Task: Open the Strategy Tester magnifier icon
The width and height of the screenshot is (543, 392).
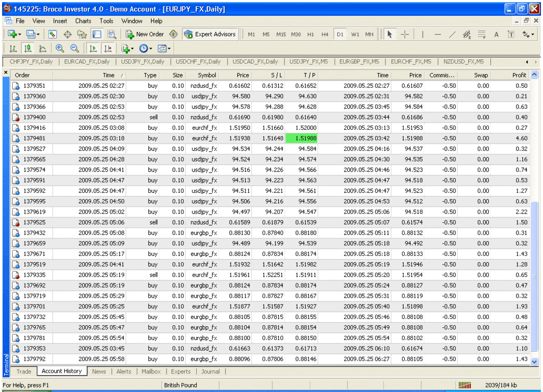Action: [x=111, y=34]
